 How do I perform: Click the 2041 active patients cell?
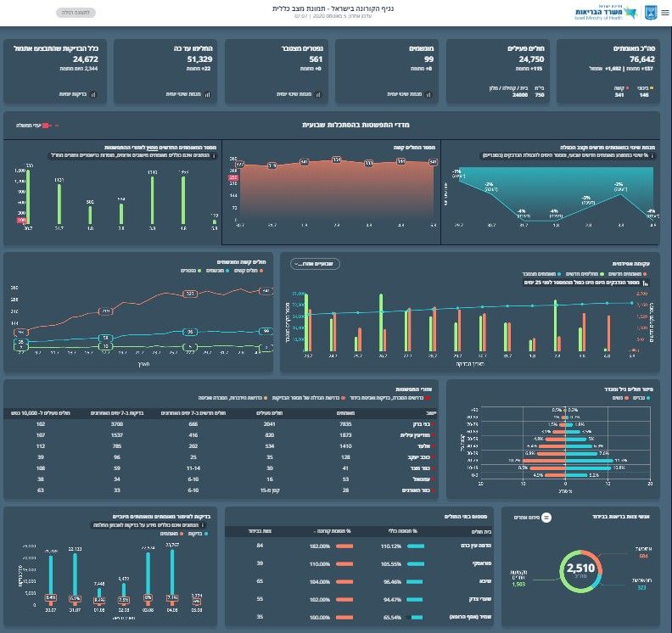[x=269, y=424]
